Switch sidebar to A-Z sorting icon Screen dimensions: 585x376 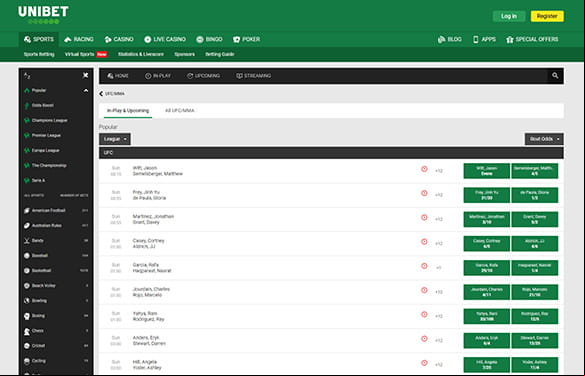coord(27,76)
